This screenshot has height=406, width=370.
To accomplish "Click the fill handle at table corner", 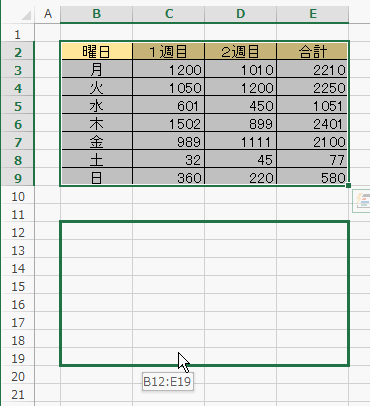I will [348, 185].
